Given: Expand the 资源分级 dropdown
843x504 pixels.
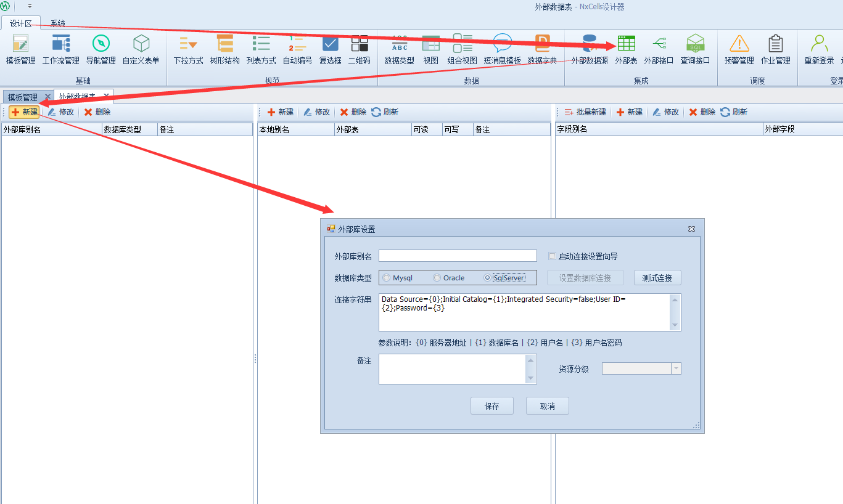Looking at the screenshot, I should (676, 368).
